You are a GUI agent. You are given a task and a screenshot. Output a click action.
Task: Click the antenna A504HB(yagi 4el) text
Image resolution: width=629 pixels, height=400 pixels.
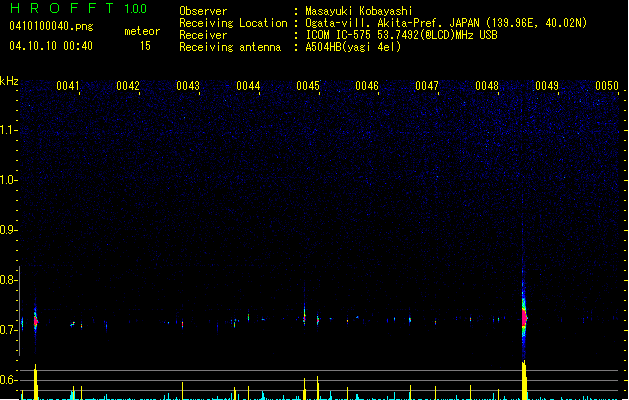pyautogui.click(x=353, y=47)
